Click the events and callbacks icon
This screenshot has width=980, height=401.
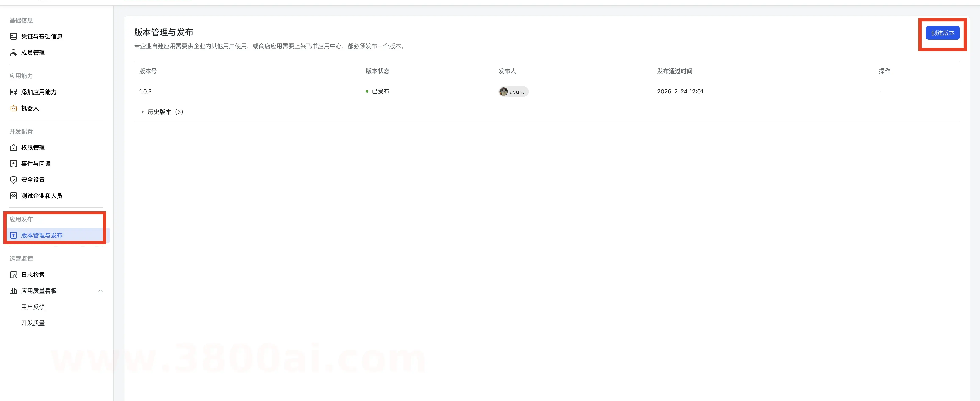13,164
